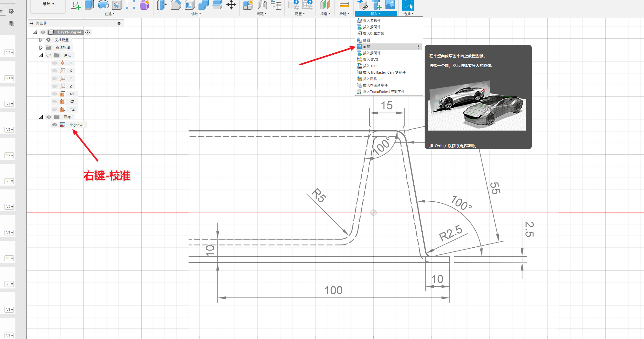Select the Revolve tool icon

point(103,5)
